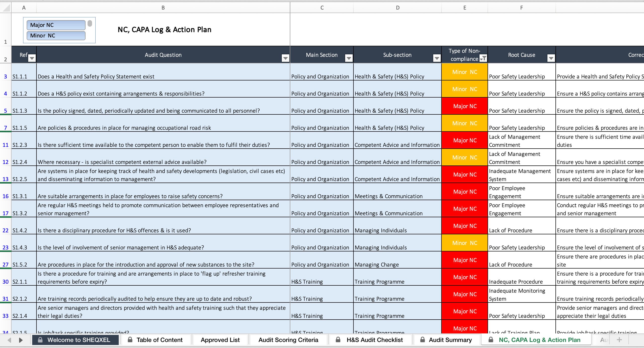Switch to the Approved List sheet
This screenshot has width=644, height=348.
click(220, 340)
